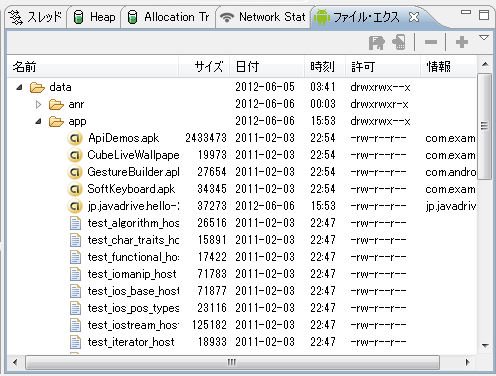Sort by the 許可 column header

pos(383,67)
